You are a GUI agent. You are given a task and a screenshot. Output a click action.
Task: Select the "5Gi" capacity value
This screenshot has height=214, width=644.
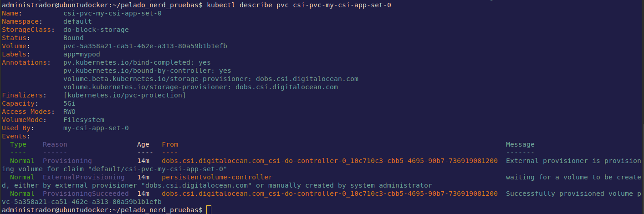tap(69, 103)
